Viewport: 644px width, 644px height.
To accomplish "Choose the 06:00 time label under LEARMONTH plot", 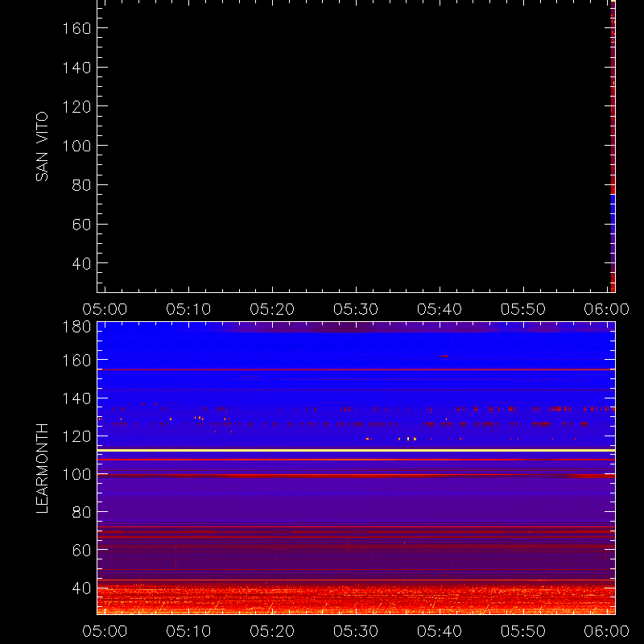I will (x=607, y=631).
